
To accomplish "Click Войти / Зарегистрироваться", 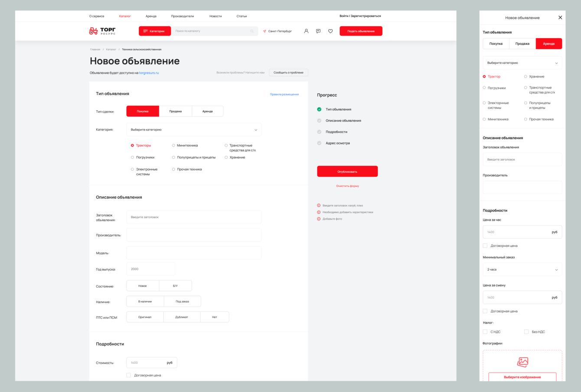I will (360, 16).
